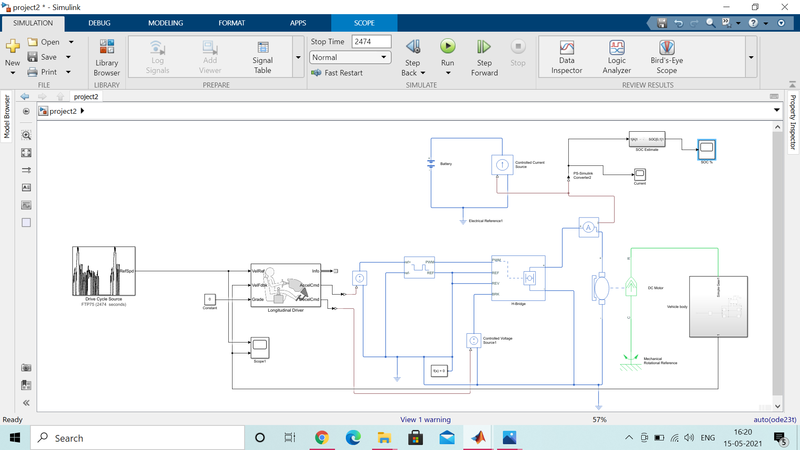Expand the model path dropdown arrow
Screen dimensions: 800x450
[x=777, y=110]
